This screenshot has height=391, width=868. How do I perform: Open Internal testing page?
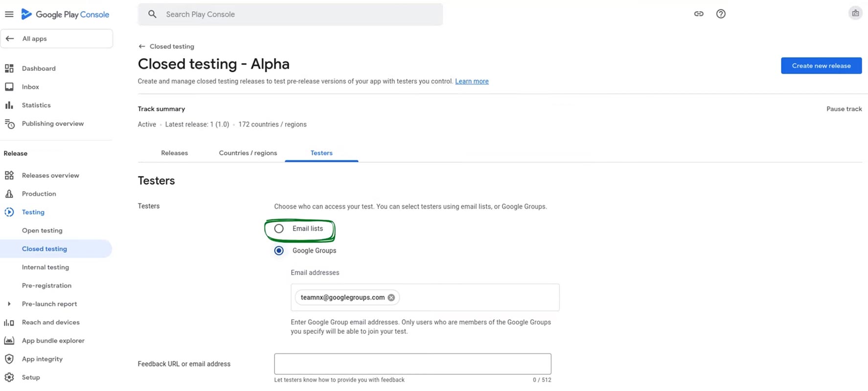(46, 267)
